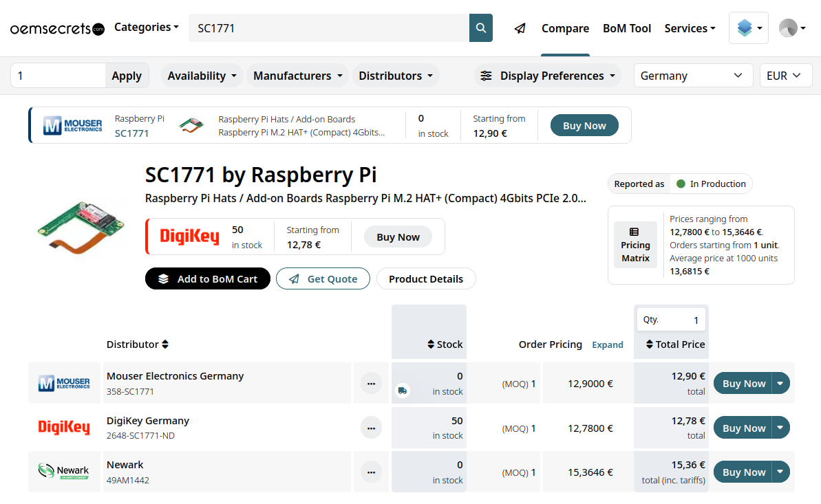This screenshot has width=821, height=504.
Task: Switch to the BoM Tool tab
Action: point(626,28)
